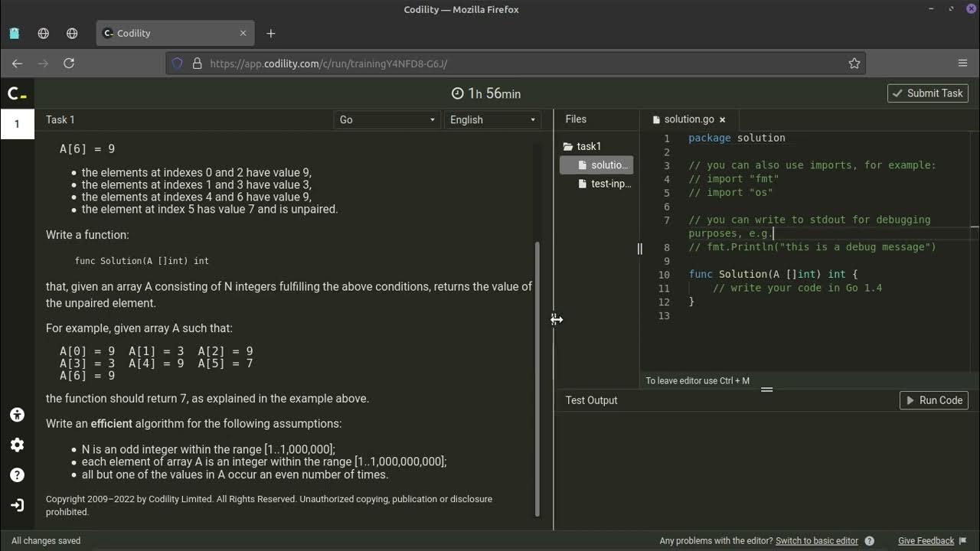Open the English language dropdown

click(x=492, y=119)
